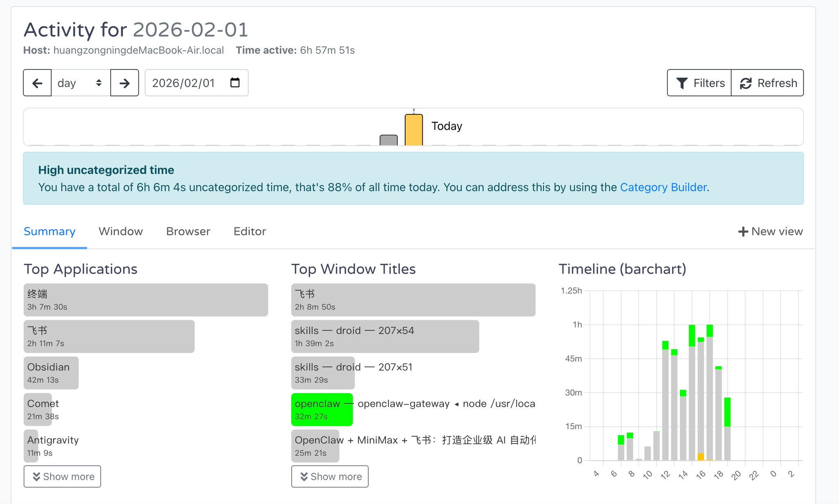839x504 pixels.
Task: Select the Comet application bar
Action: coord(38,409)
